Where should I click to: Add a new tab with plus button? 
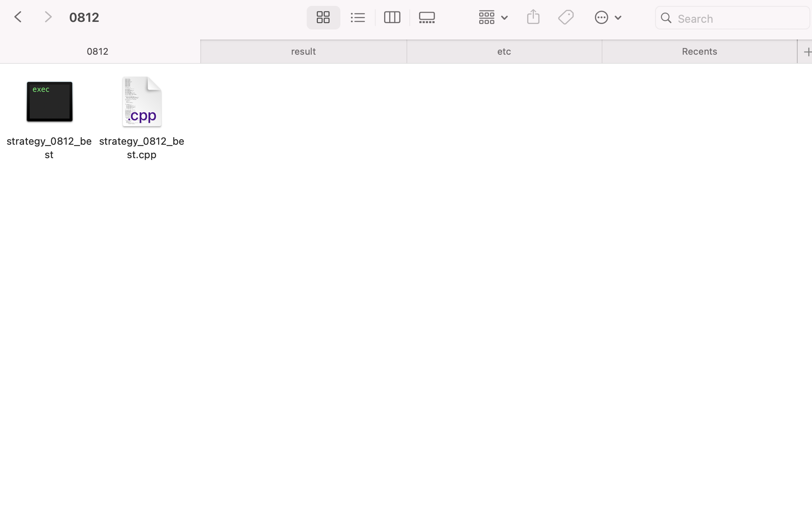806,52
